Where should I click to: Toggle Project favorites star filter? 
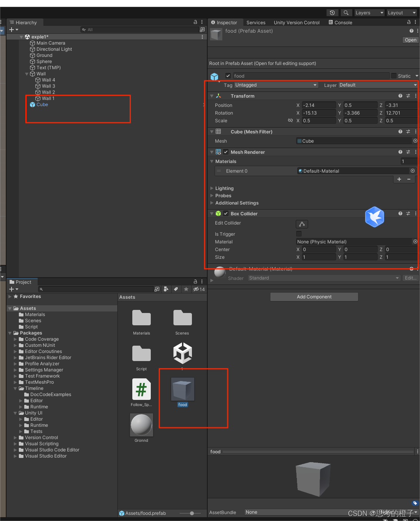coord(186,289)
